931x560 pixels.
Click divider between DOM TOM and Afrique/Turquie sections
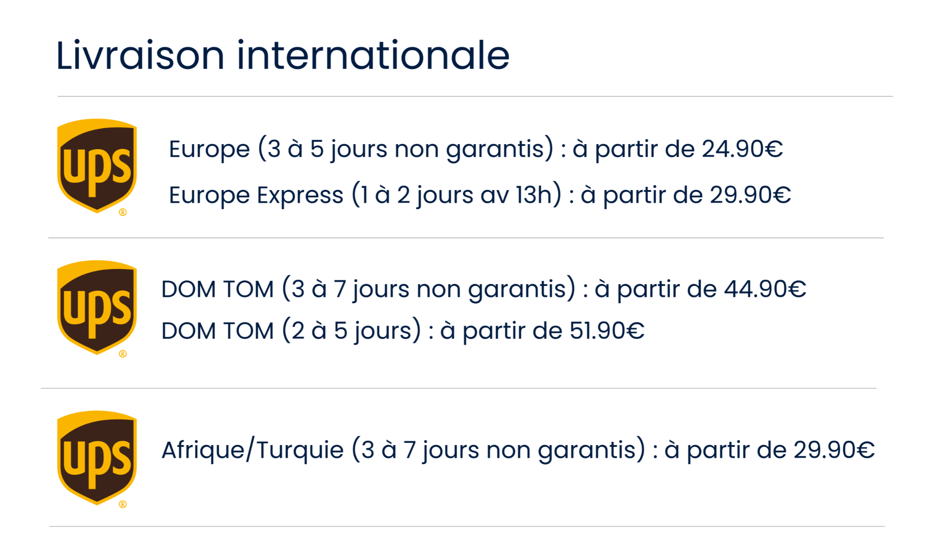tap(458, 388)
